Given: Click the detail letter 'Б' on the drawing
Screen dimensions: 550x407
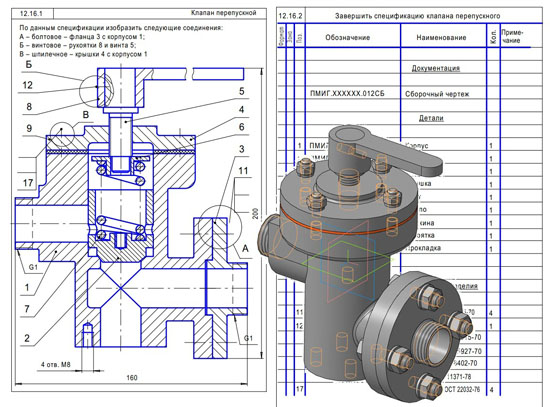Looking at the screenshot, I should coord(28,65).
